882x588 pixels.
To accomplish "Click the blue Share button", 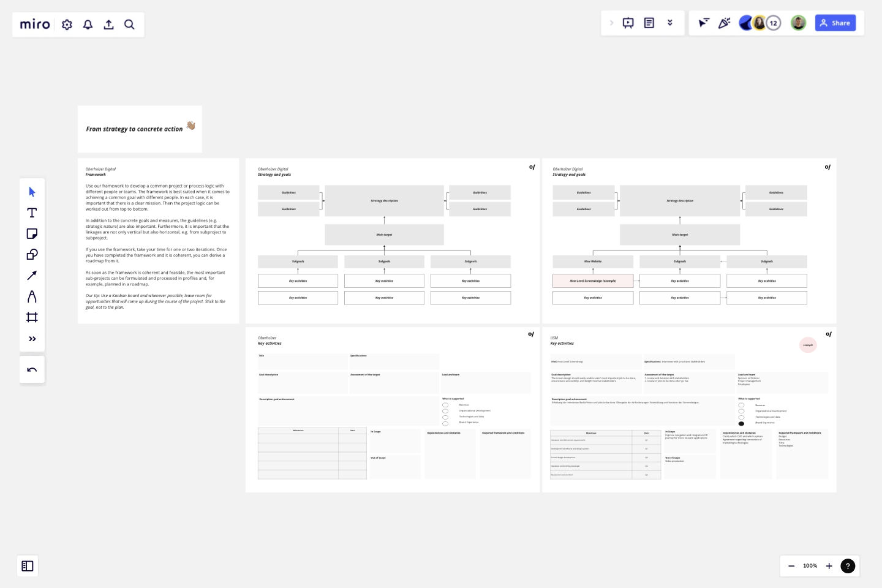I will tap(835, 23).
